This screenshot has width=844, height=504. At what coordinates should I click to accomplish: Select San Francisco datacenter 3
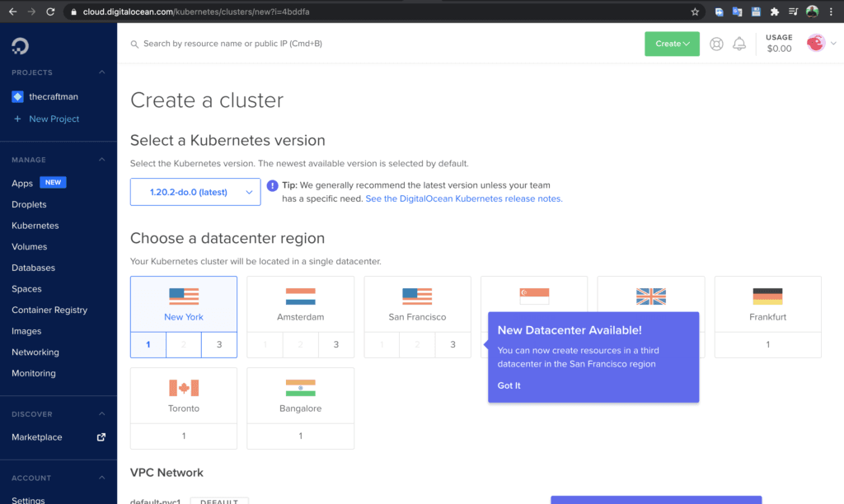(452, 345)
